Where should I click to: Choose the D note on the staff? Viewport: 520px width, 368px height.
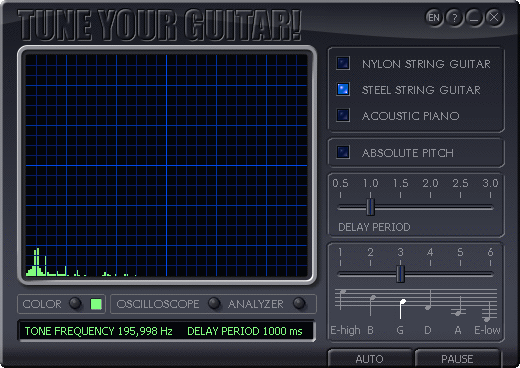pyautogui.click(x=429, y=300)
